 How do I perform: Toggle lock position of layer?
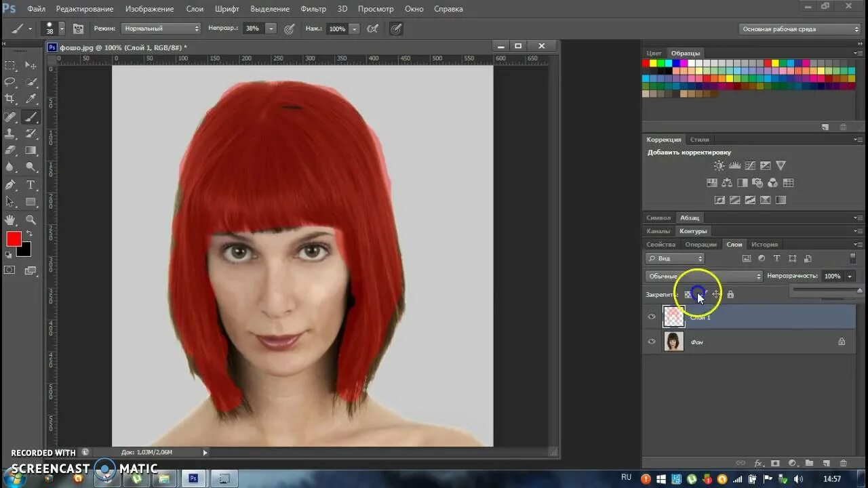[715, 294]
